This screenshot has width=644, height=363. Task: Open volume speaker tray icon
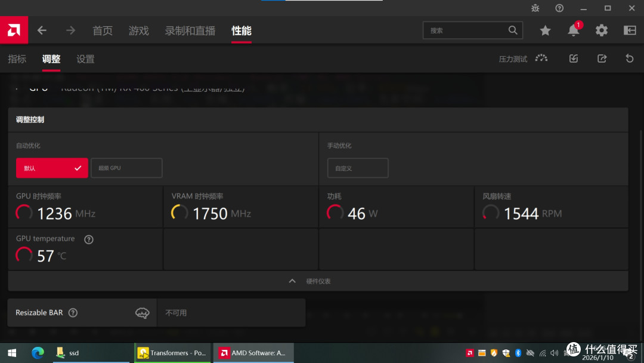pos(555,353)
